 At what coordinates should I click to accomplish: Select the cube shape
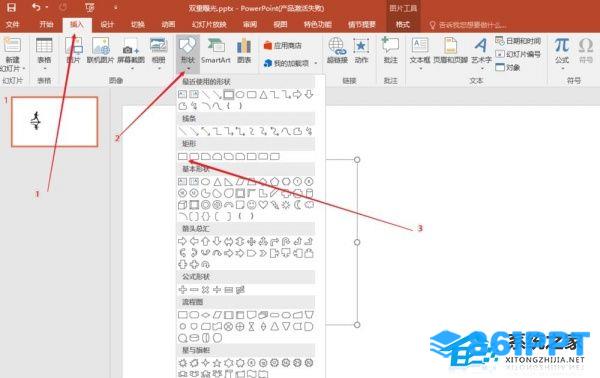coord(183,205)
